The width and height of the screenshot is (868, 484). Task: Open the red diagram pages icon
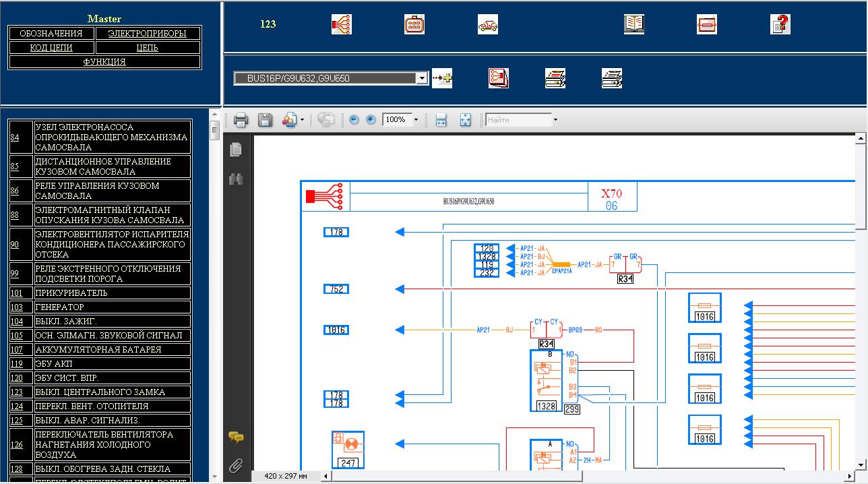click(498, 78)
